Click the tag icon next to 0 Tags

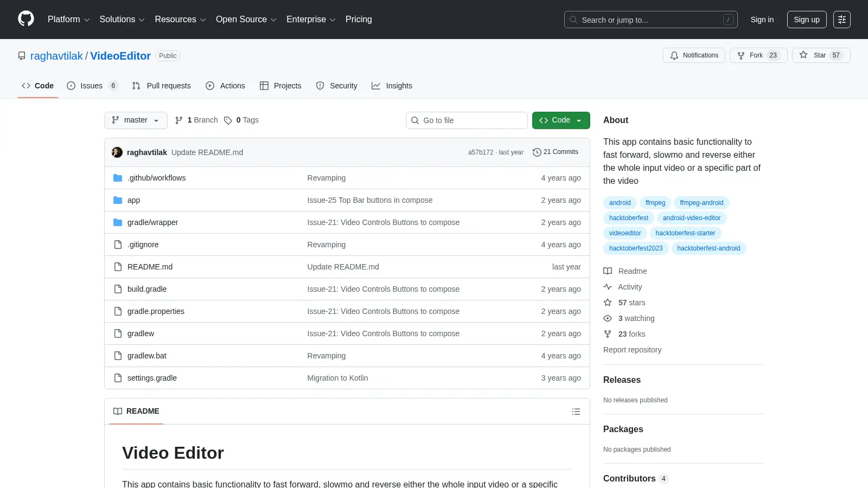(228, 120)
